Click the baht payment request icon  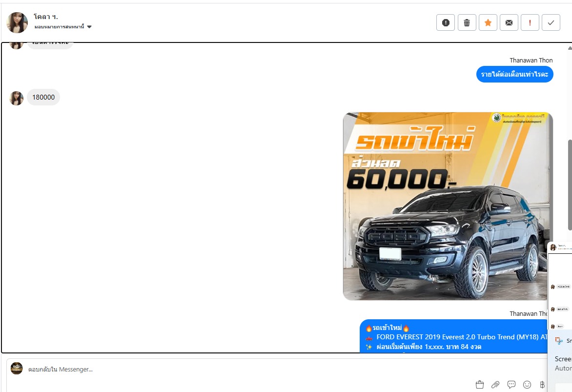click(542, 384)
